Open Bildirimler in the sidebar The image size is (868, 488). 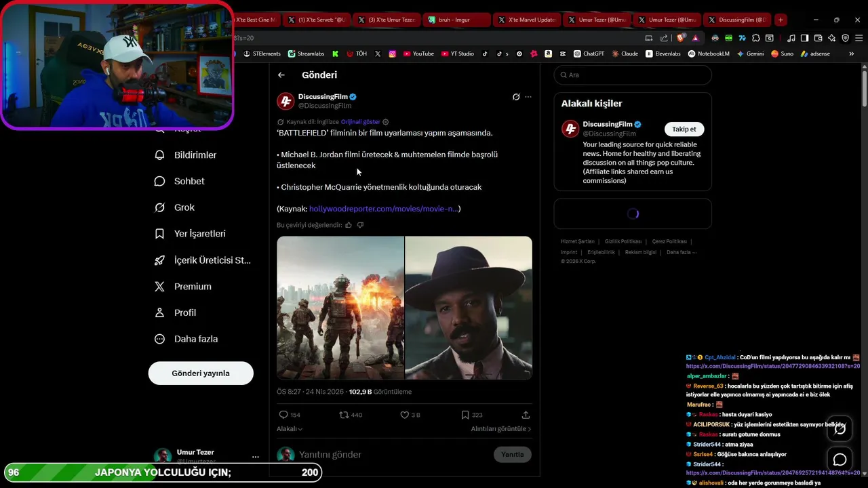[186, 155]
